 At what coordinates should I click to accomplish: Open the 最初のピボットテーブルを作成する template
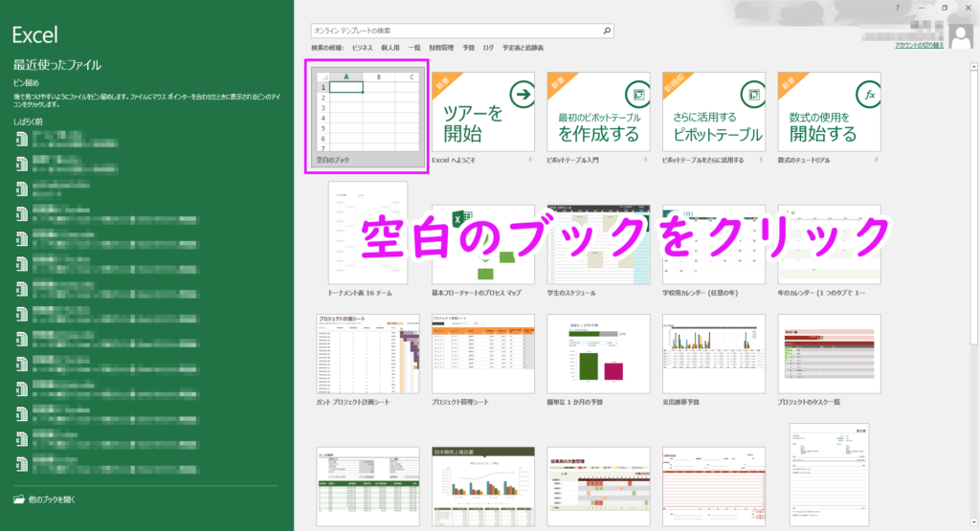(x=598, y=112)
